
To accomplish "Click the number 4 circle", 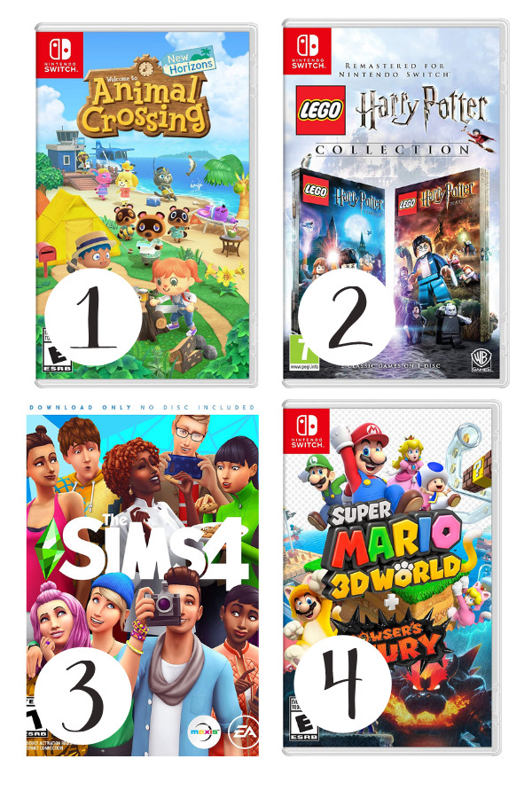I will click(342, 684).
